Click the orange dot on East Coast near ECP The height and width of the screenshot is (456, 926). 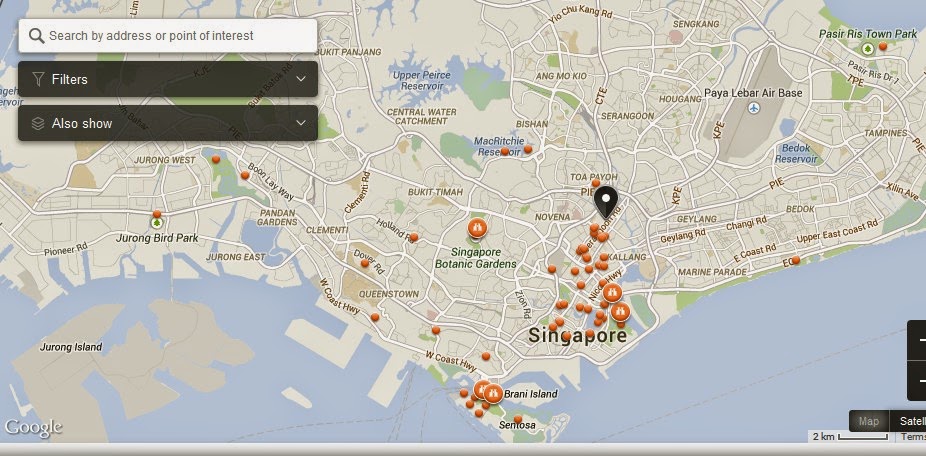[795, 259]
